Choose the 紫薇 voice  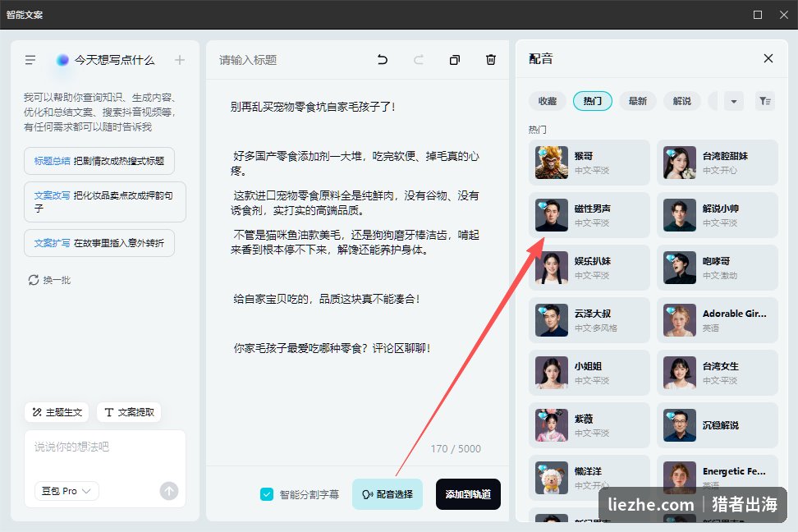(589, 424)
